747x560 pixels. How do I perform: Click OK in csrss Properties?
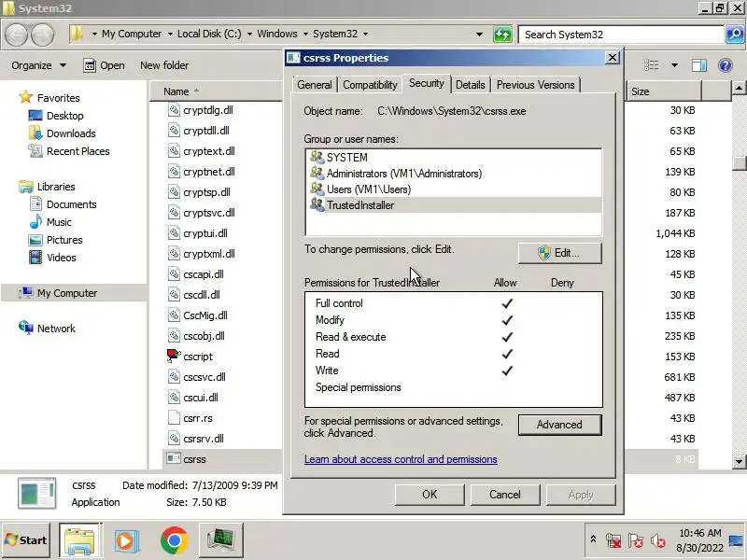tap(430, 495)
